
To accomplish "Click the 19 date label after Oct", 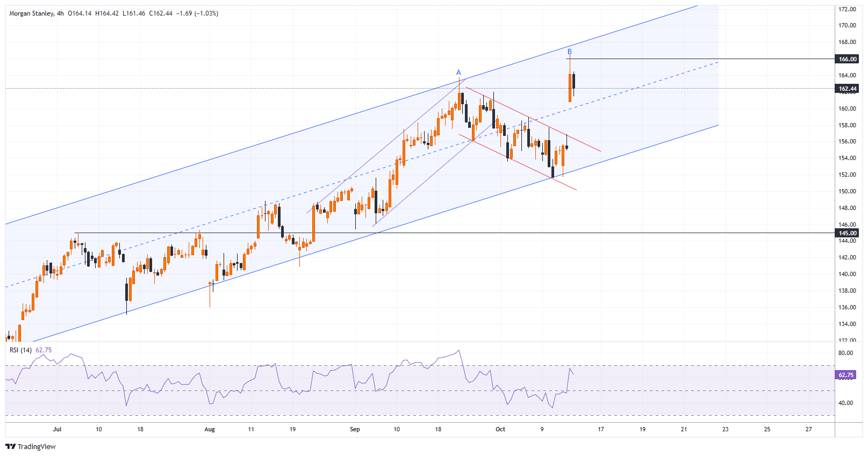I will click(642, 429).
